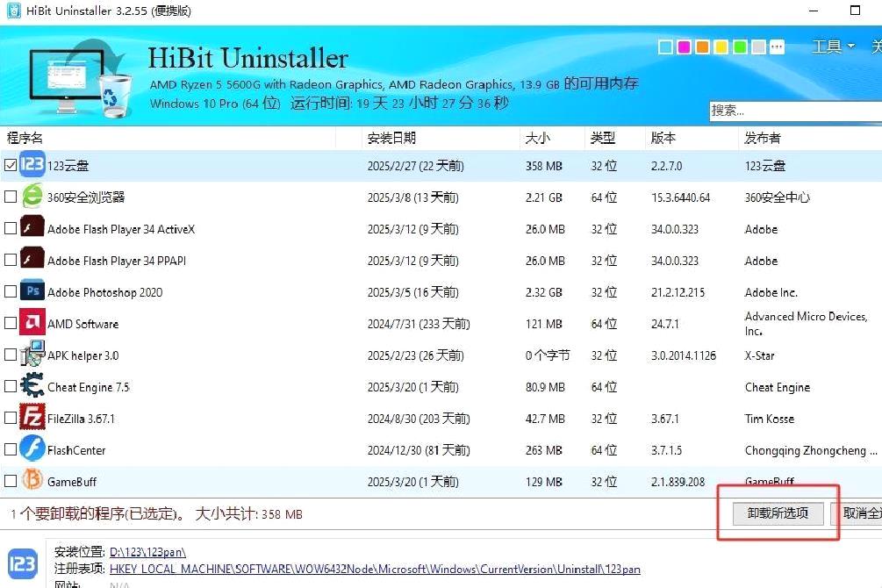Select the light blue theme swatch

[x=665, y=47]
